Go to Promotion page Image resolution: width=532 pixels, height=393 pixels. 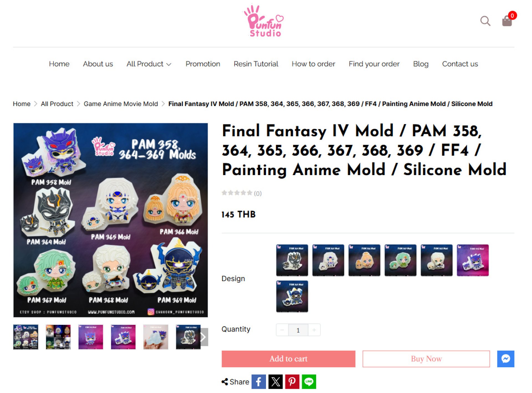click(x=203, y=64)
